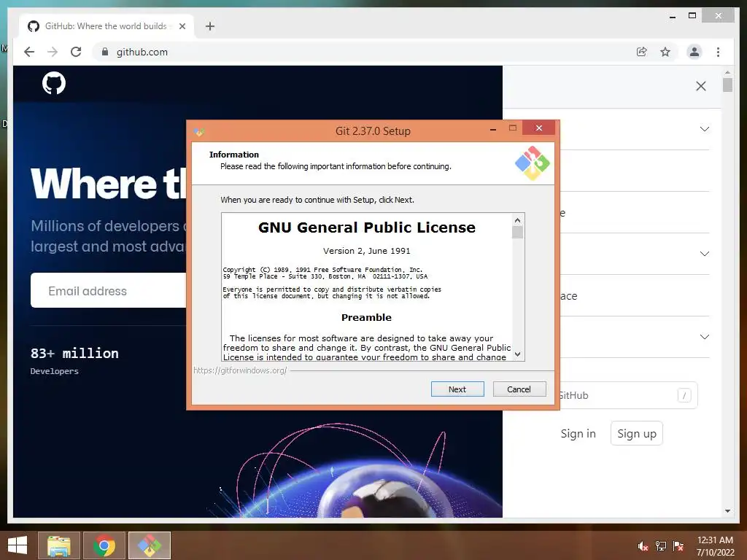The width and height of the screenshot is (747, 560).
Task: Click the slash shortcut key icon
Action: (684, 395)
